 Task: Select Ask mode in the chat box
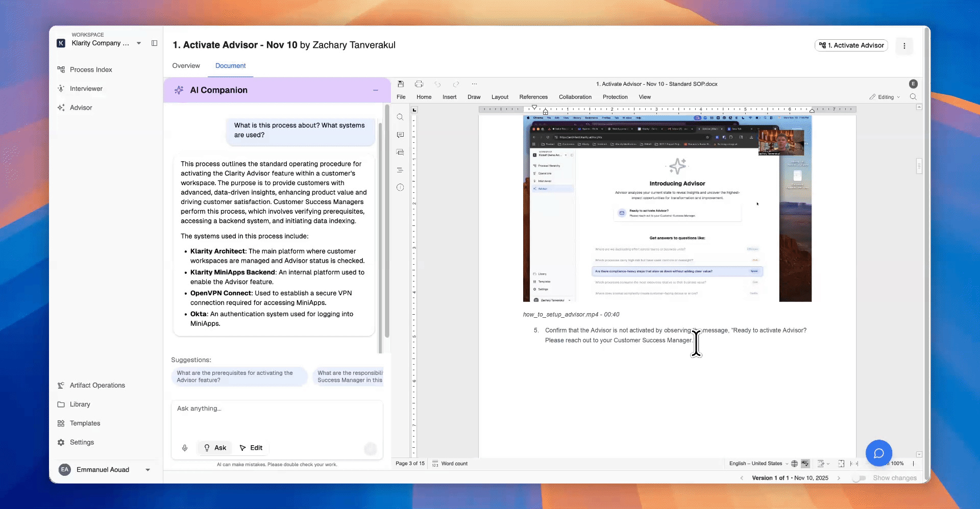(x=215, y=448)
